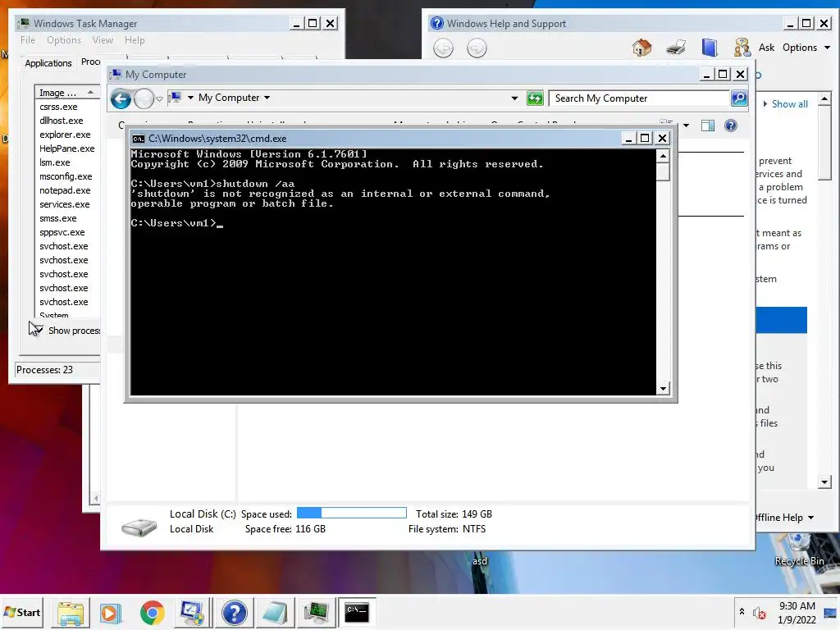This screenshot has height=630, width=840.
Task: Open Windows Explorer from the taskbar
Action: [x=71, y=613]
